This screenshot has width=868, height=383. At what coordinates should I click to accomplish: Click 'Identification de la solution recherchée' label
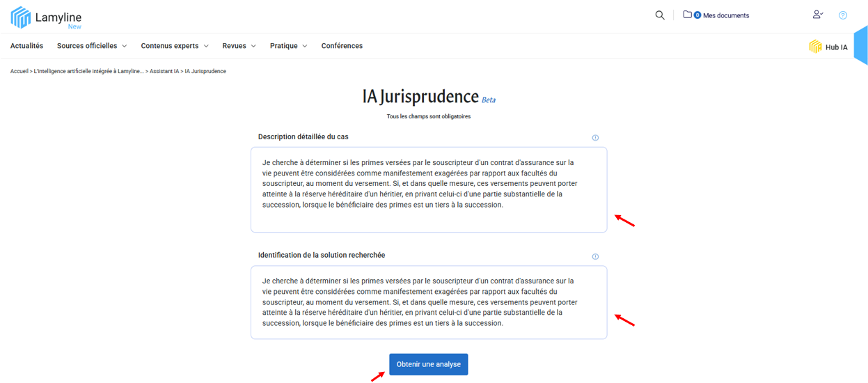(x=322, y=256)
